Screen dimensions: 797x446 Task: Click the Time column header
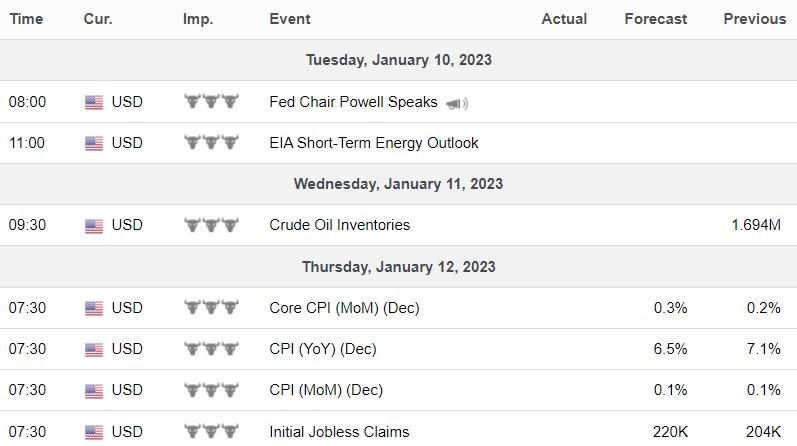point(26,18)
